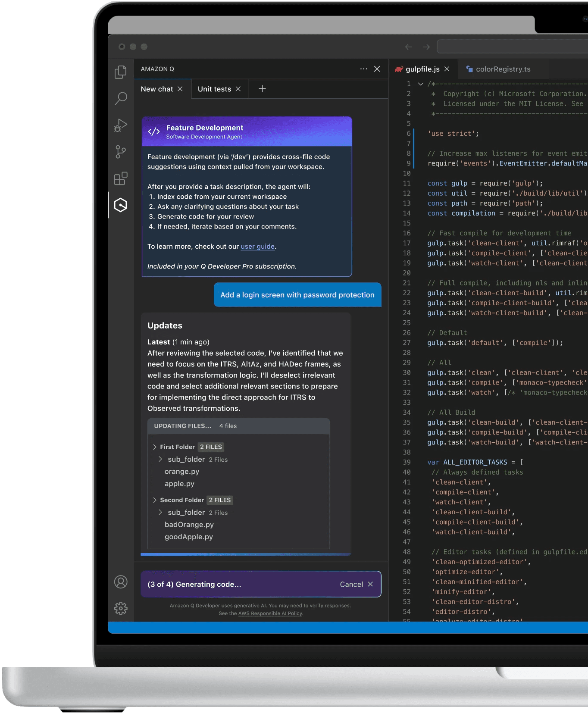The width and height of the screenshot is (588, 713).
Task: Open the Search magnifier in activity bar
Action: (121, 99)
